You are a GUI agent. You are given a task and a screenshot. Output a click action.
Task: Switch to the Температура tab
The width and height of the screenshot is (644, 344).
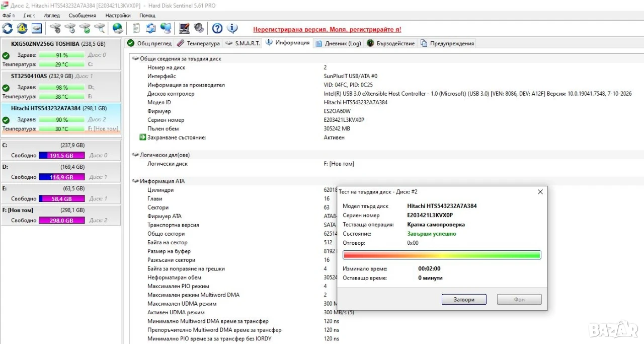pyautogui.click(x=198, y=43)
